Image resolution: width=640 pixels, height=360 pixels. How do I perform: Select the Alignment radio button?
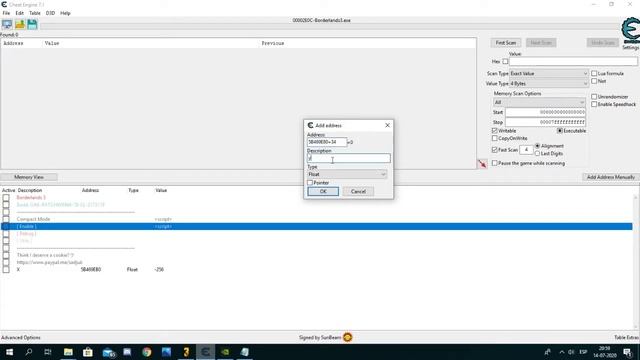(x=538, y=146)
